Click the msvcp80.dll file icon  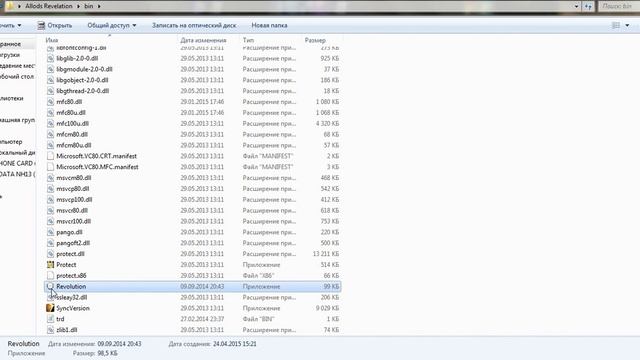(x=50, y=189)
